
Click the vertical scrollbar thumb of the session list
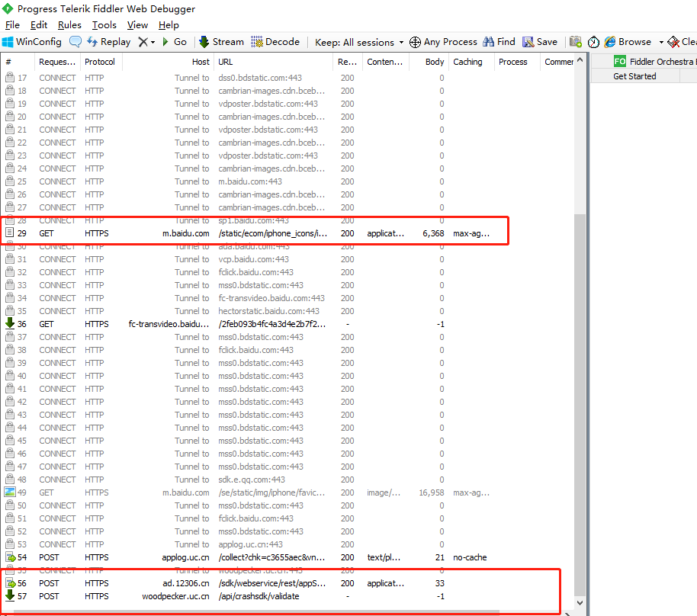[x=580, y=405]
